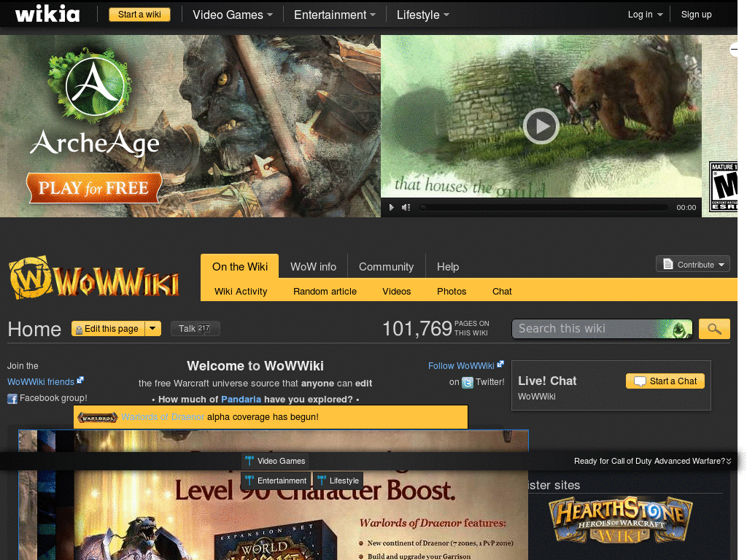
Task: Open the Edit this page dropdown arrow
Action: (x=152, y=329)
